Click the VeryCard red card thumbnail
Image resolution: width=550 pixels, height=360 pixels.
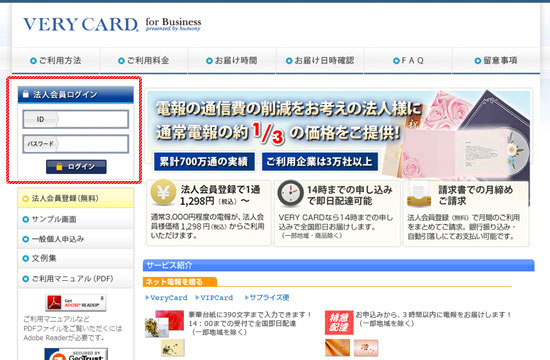click(x=169, y=320)
